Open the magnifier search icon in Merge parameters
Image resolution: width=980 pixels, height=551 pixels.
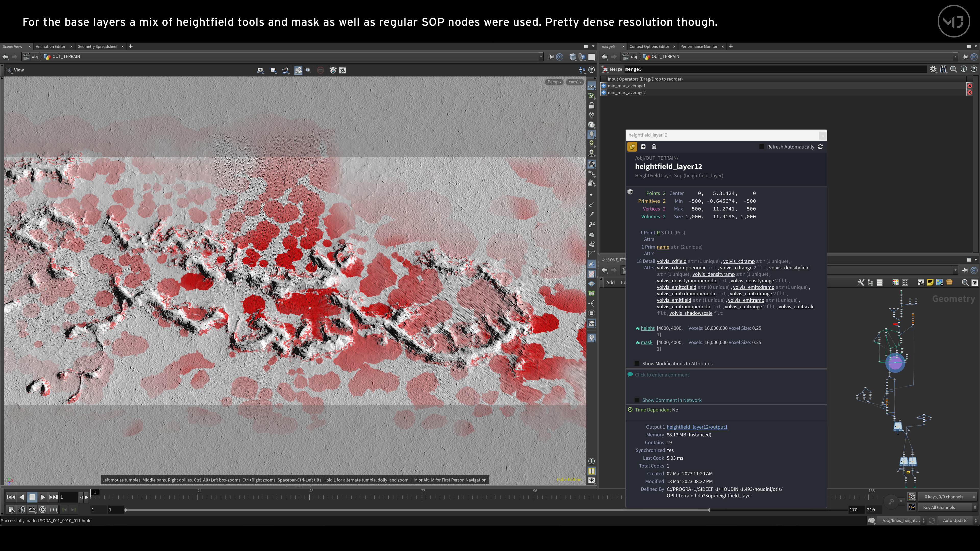[953, 69]
